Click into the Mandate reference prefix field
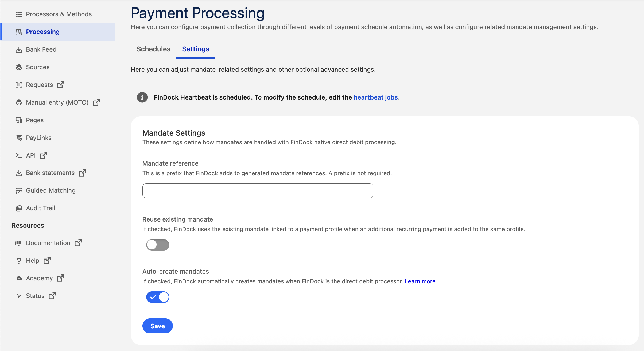This screenshot has width=644, height=351. point(258,191)
